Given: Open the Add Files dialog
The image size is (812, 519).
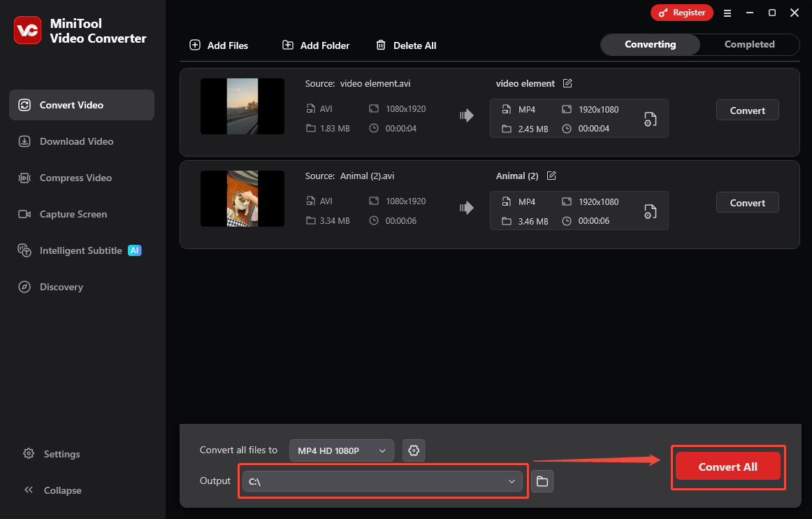Looking at the screenshot, I should [x=218, y=45].
